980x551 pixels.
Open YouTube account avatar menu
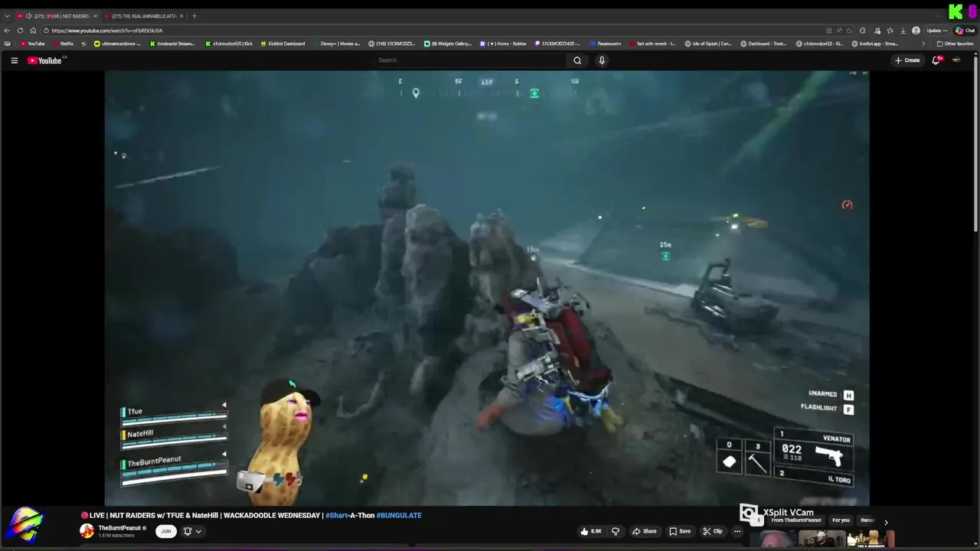tap(956, 60)
